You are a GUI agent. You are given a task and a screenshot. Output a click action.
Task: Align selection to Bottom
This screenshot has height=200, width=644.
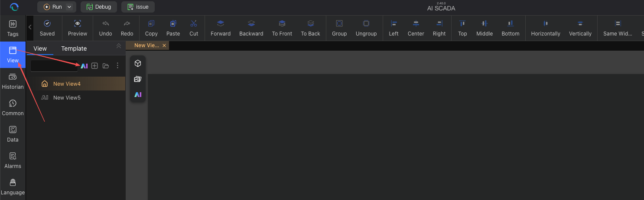pos(511,28)
